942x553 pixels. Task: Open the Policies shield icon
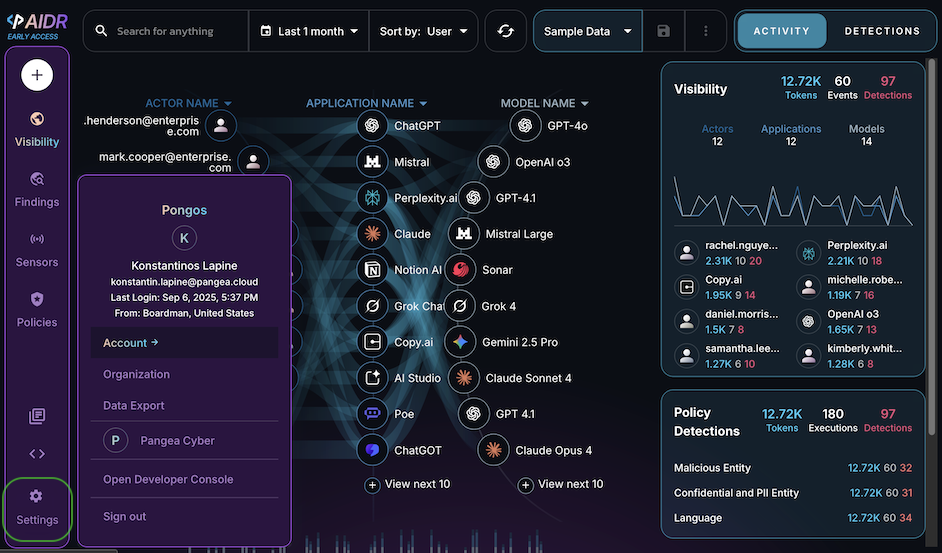tap(37, 299)
